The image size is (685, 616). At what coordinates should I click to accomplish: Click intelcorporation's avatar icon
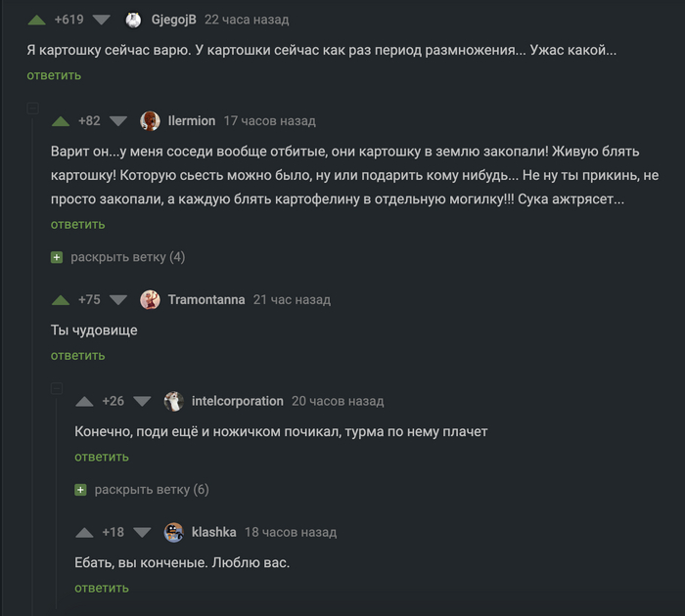pyautogui.click(x=174, y=401)
